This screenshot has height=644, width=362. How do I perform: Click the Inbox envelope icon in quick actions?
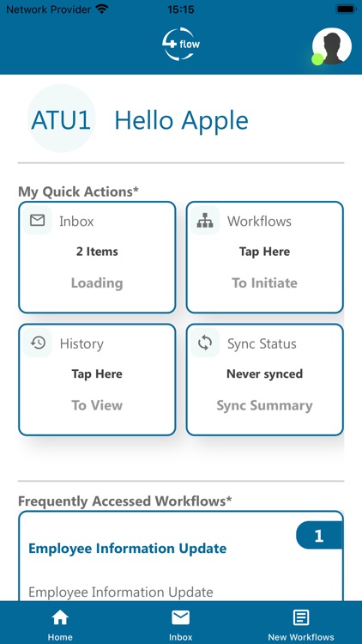coord(38,221)
